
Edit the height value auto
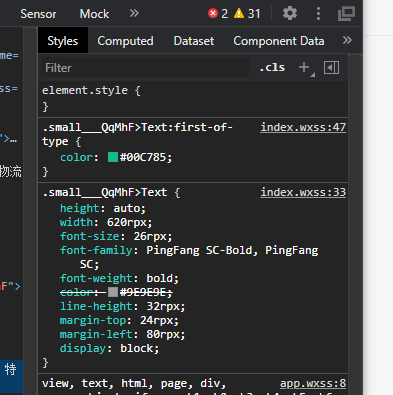coord(126,208)
